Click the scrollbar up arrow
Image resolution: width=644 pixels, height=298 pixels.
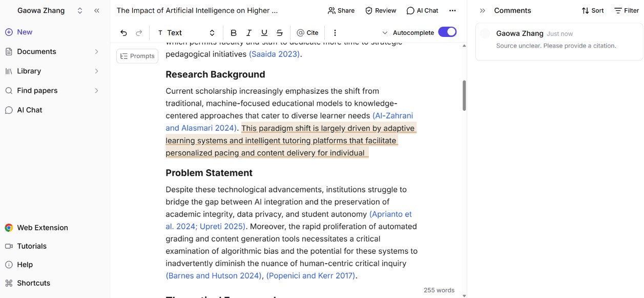pos(464,46)
